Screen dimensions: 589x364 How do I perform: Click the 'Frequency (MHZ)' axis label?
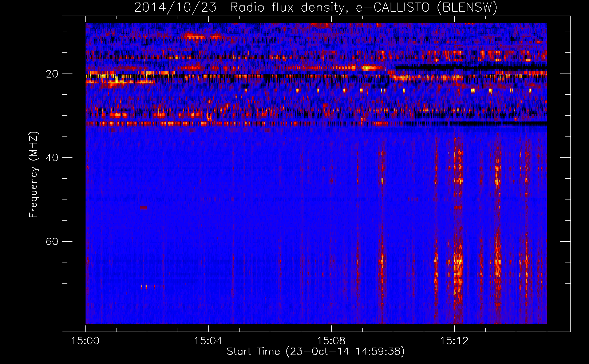33,175
